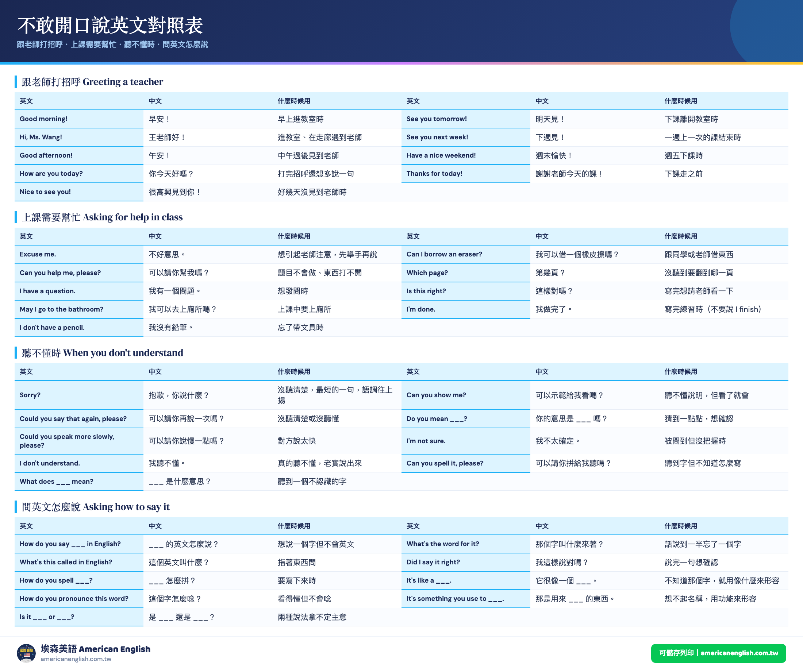The image size is (803, 672).
Task: Click the cell Can I borrow an eraser?
Action: click(465, 254)
